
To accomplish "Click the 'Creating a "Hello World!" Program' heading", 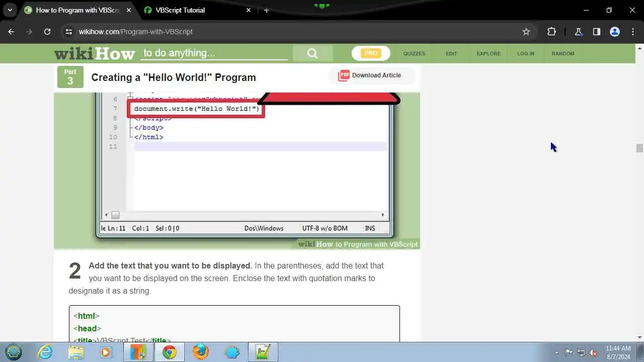I will [x=174, y=77].
